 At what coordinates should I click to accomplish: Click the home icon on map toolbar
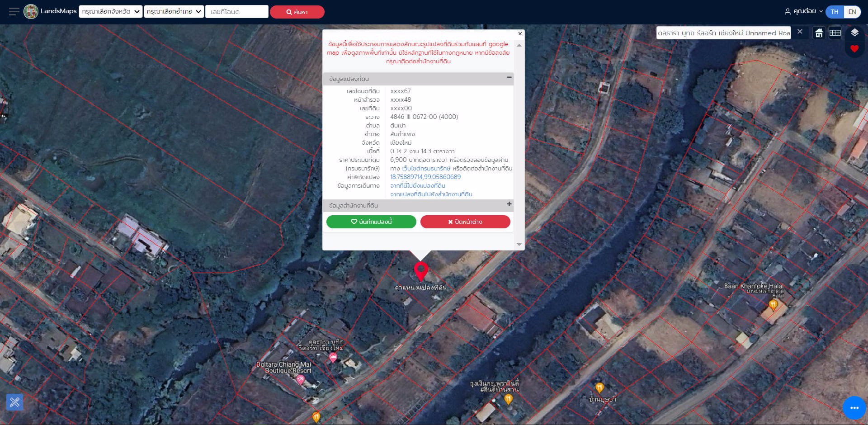click(819, 33)
